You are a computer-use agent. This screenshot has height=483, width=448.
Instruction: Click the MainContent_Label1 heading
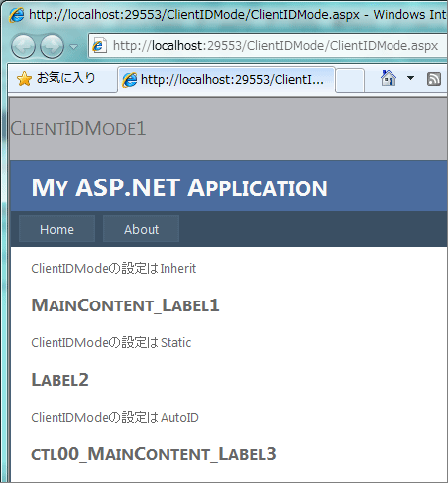[125, 304]
